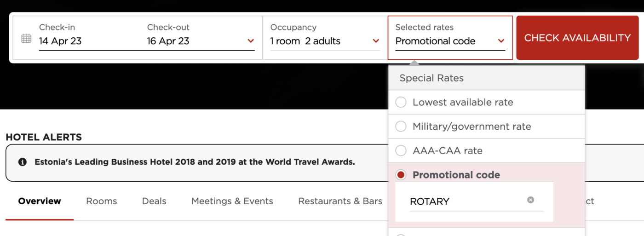Open the Restaurants & Bars tab
Viewport: 644px width, 236px height.
tap(340, 201)
